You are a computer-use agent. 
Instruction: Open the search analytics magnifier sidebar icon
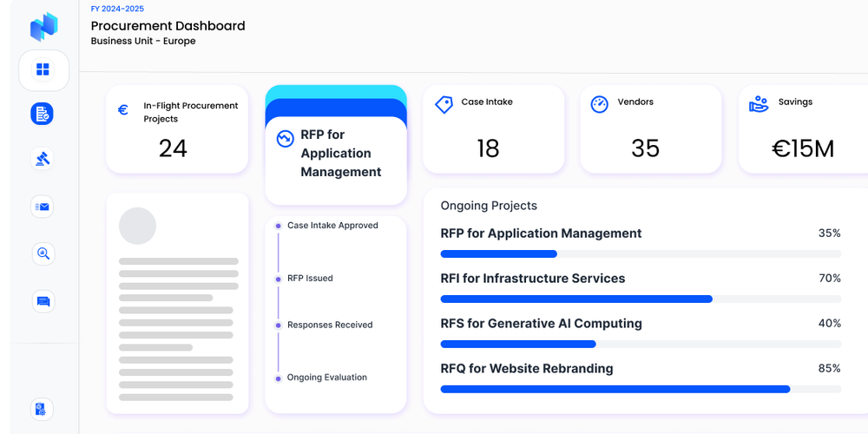pos(43,253)
